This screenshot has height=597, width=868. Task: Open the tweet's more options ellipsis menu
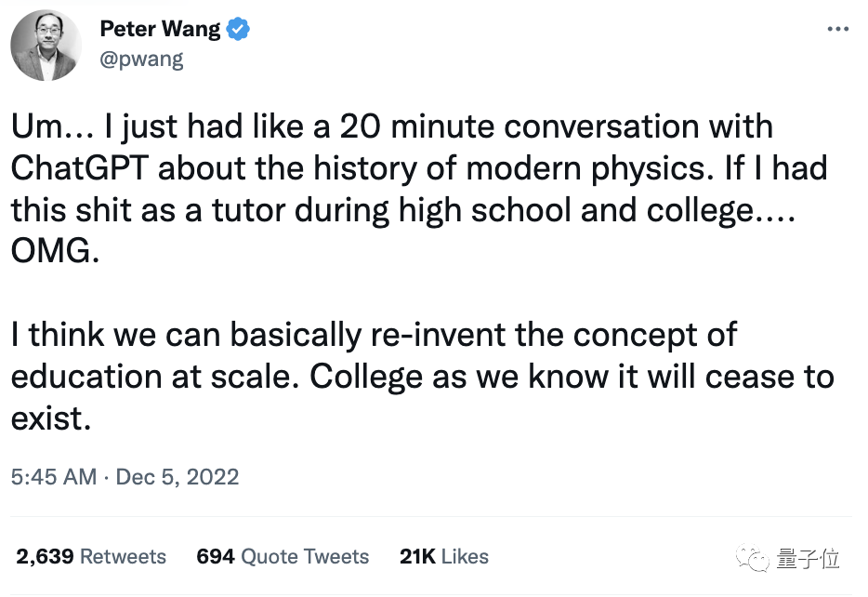tap(838, 30)
